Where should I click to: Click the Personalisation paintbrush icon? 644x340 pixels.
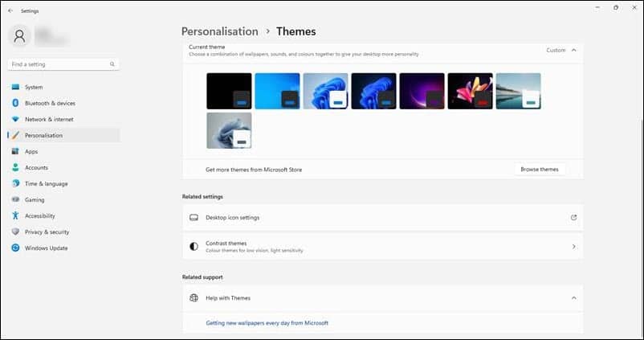point(15,135)
